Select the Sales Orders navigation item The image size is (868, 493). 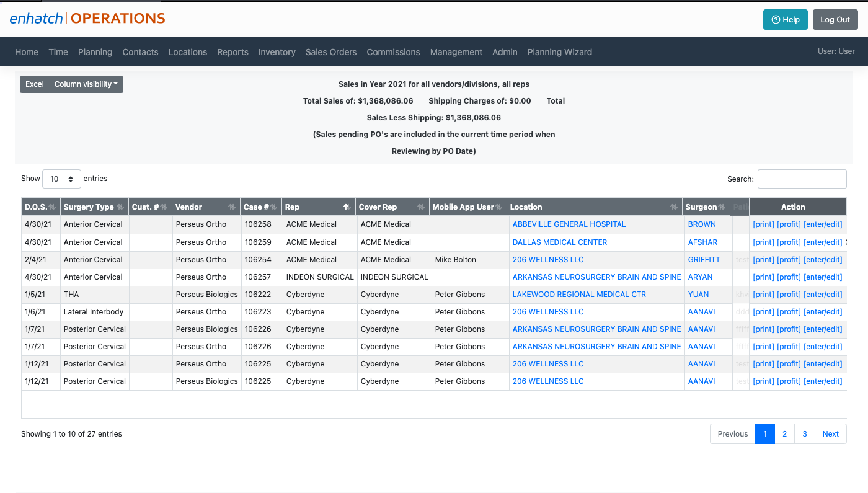(x=330, y=52)
